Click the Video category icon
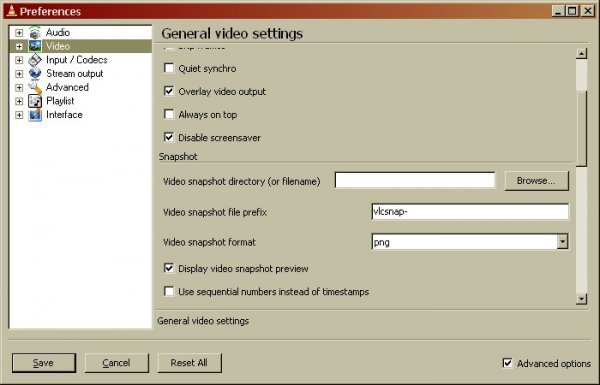600x385 pixels. 35,46
